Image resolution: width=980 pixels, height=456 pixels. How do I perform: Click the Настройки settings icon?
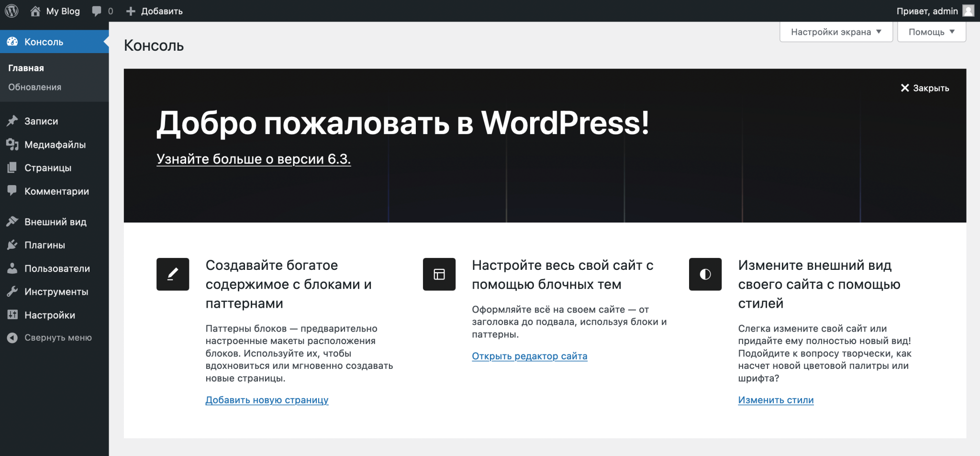pos(13,315)
